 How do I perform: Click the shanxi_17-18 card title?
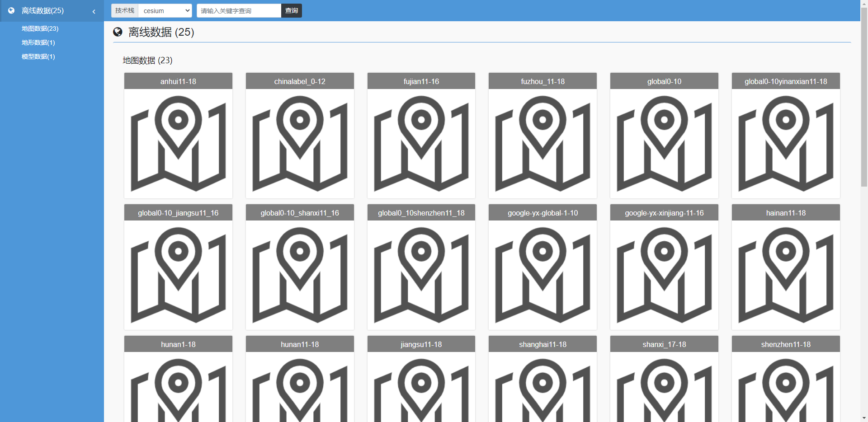point(664,344)
